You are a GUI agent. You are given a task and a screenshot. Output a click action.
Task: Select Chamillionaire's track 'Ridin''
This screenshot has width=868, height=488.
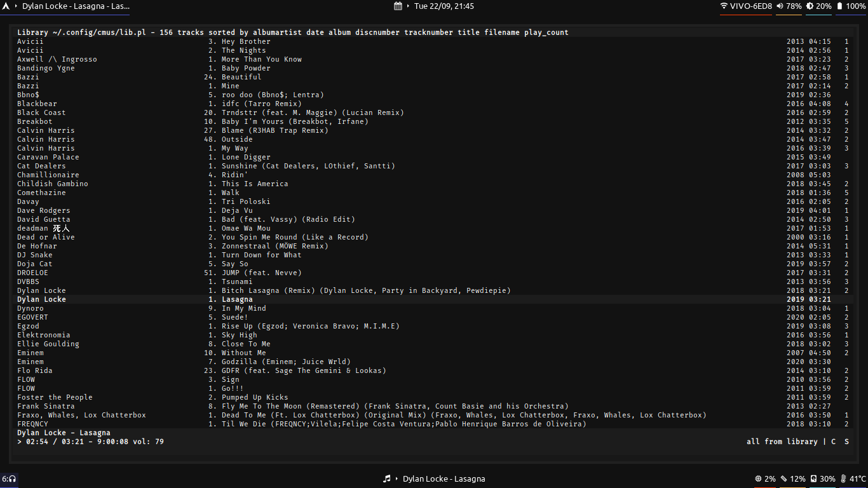(x=434, y=175)
